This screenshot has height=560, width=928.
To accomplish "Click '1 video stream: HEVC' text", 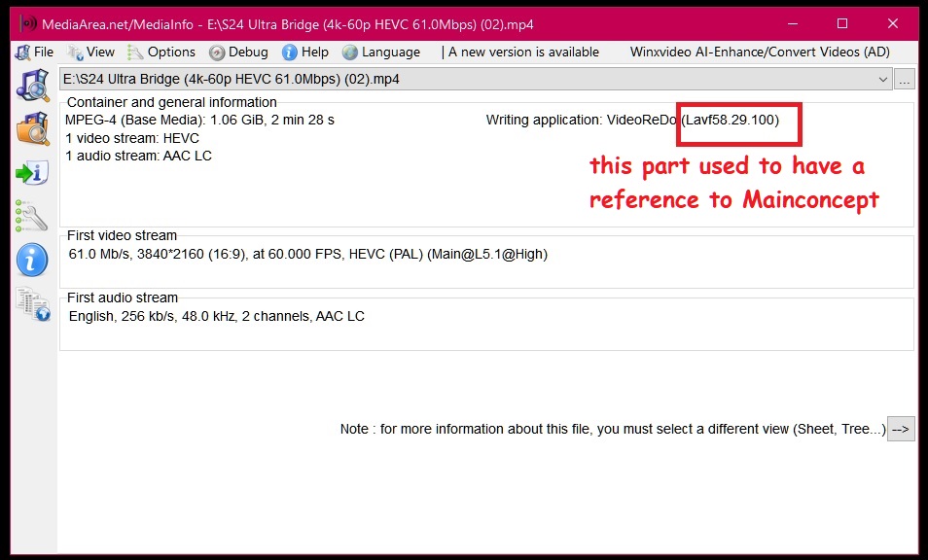I will click(132, 138).
